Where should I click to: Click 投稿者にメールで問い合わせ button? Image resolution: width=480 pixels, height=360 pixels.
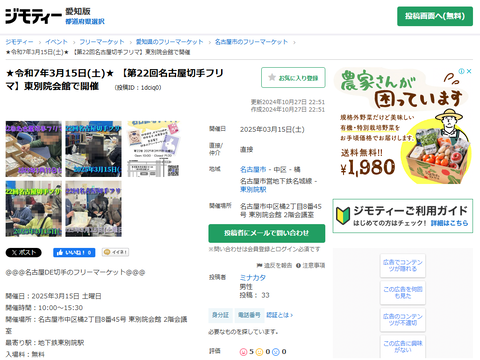tap(267, 233)
